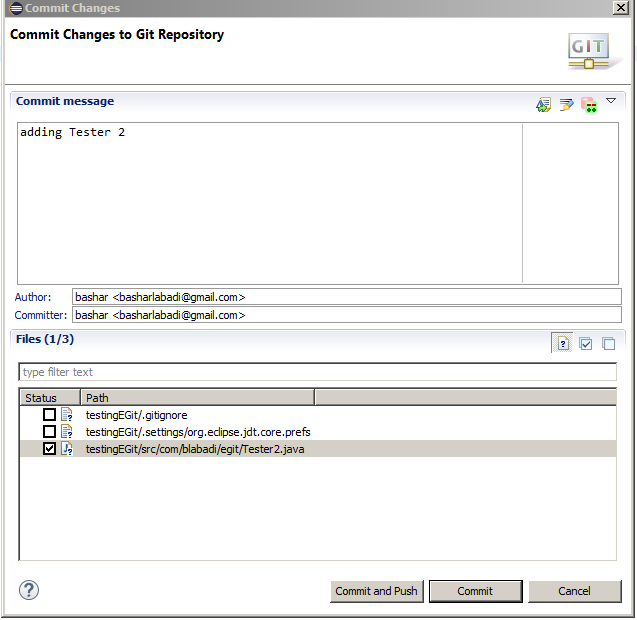Image resolution: width=637 pixels, height=620 pixels.
Task: Click the Commit and Push button
Action: (377, 591)
